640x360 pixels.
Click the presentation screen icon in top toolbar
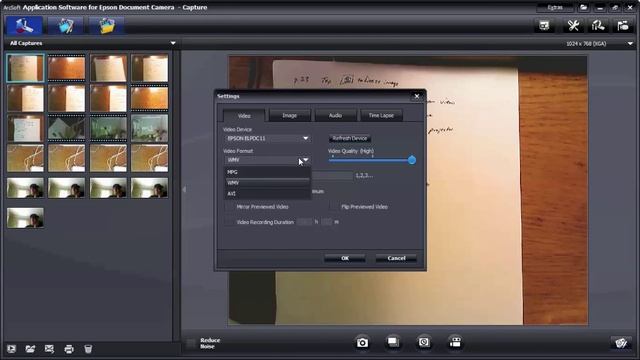tap(544, 26)
